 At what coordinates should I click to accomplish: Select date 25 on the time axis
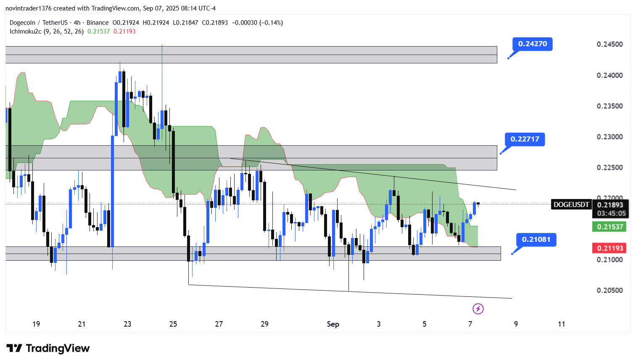click(x=173, y=324)
